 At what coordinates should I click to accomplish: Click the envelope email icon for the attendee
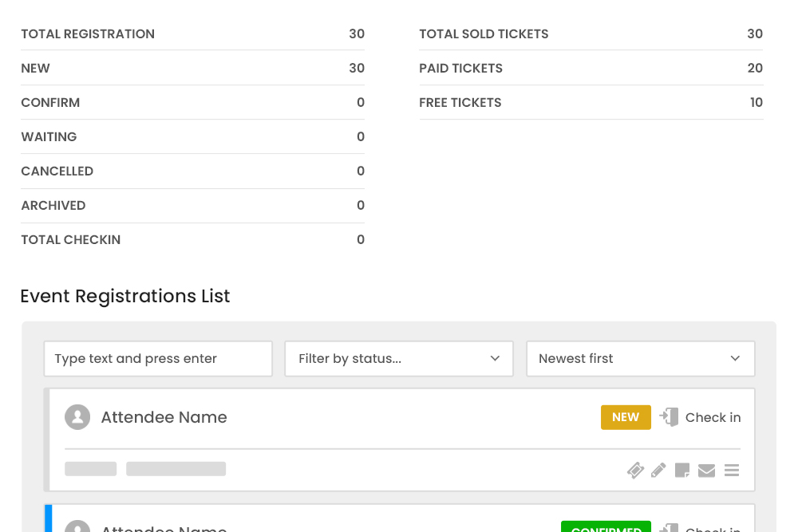(x=706, y=471)
